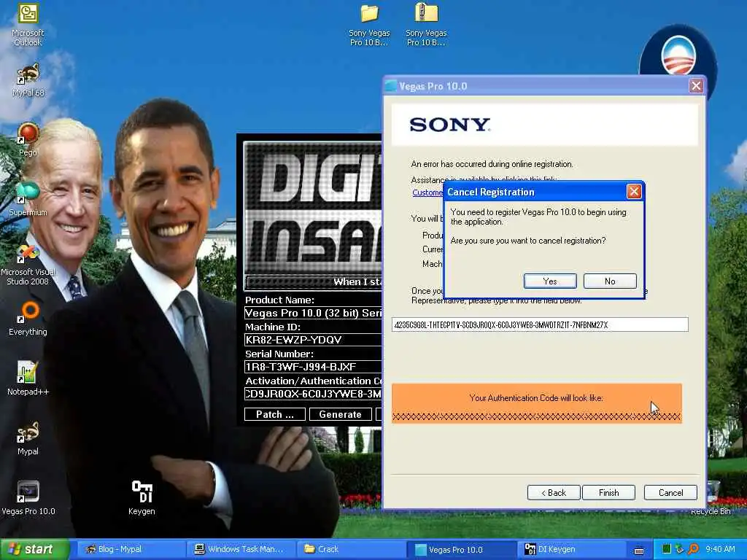The height and width of the screenshot is (560, 747).
Task: Click "Your Authentication Code will look like:" text
Action: 536,398
